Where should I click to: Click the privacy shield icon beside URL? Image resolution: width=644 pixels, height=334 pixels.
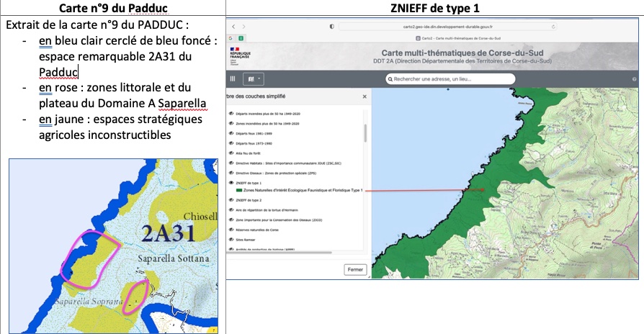click(x=331, y=26)
